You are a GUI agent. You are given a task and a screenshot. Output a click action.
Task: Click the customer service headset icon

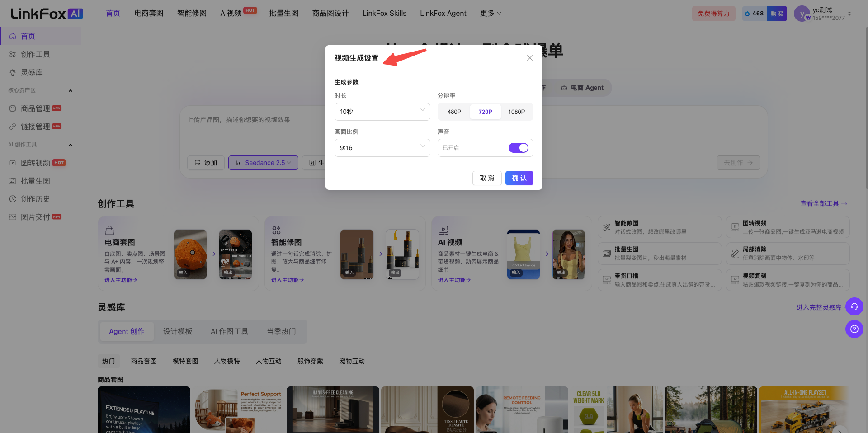tap(854, 306)
